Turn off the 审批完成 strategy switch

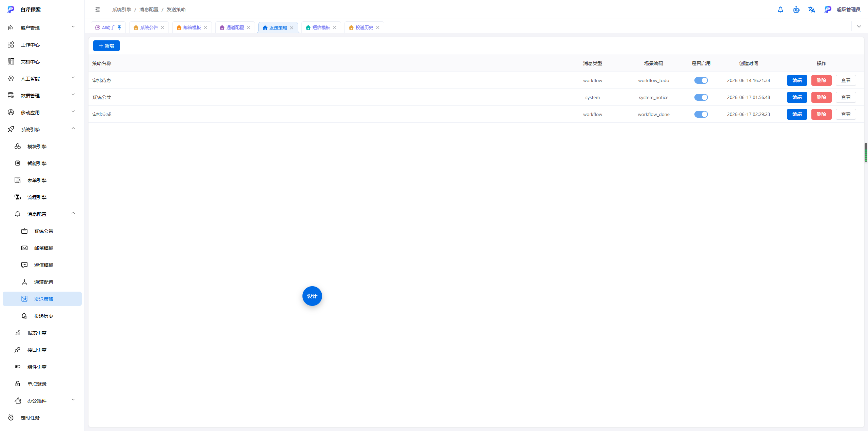coord(701,114)
